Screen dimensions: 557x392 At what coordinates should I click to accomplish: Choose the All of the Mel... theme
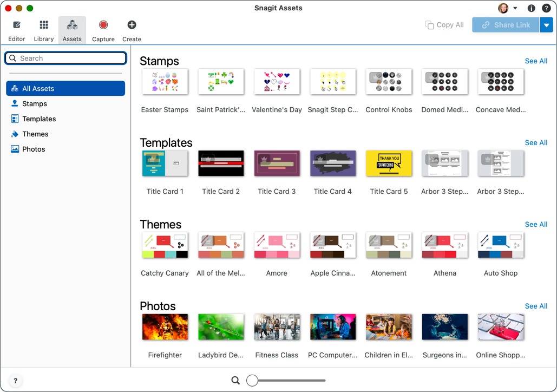221,245
